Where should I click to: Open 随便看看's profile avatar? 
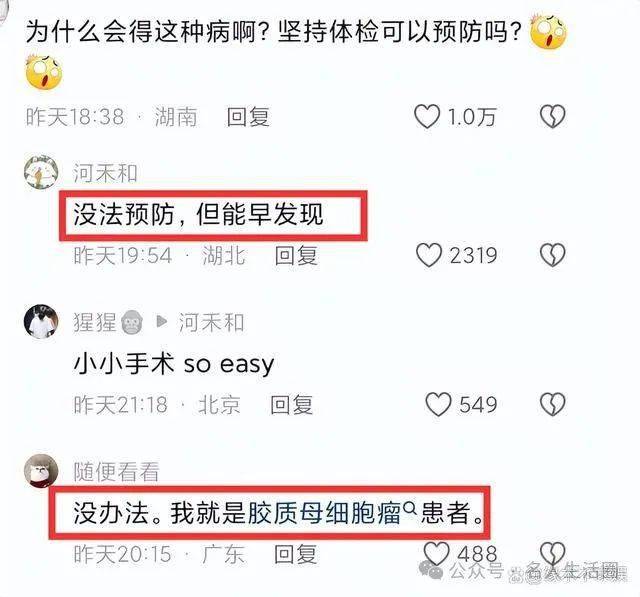click(41, 470)
